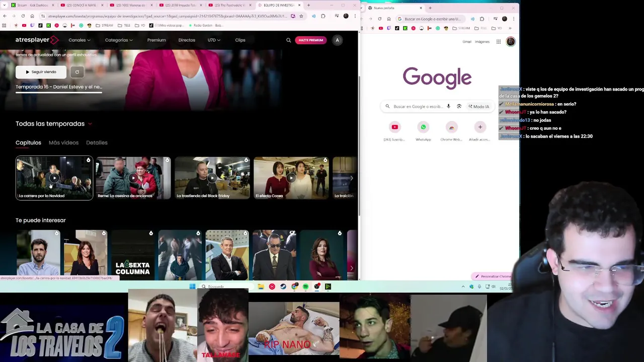Image resolution: width=644 pixels, height=362 pixels.
Task: Add shortcut plus button on Google new tab
Action: click(480, 127)
